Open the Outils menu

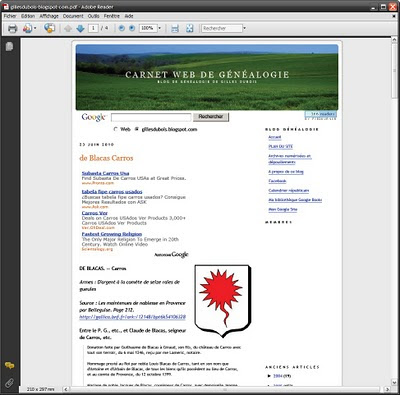click(93, 16)
